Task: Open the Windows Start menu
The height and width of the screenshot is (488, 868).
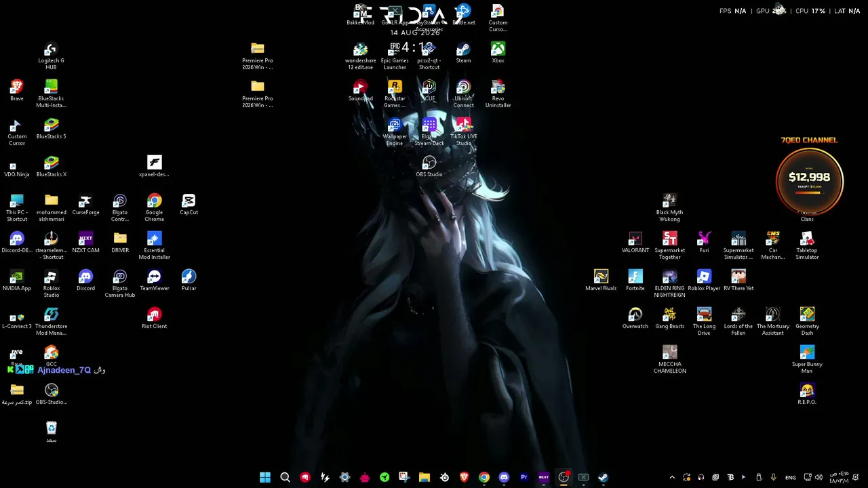Action: click(265, 477)
